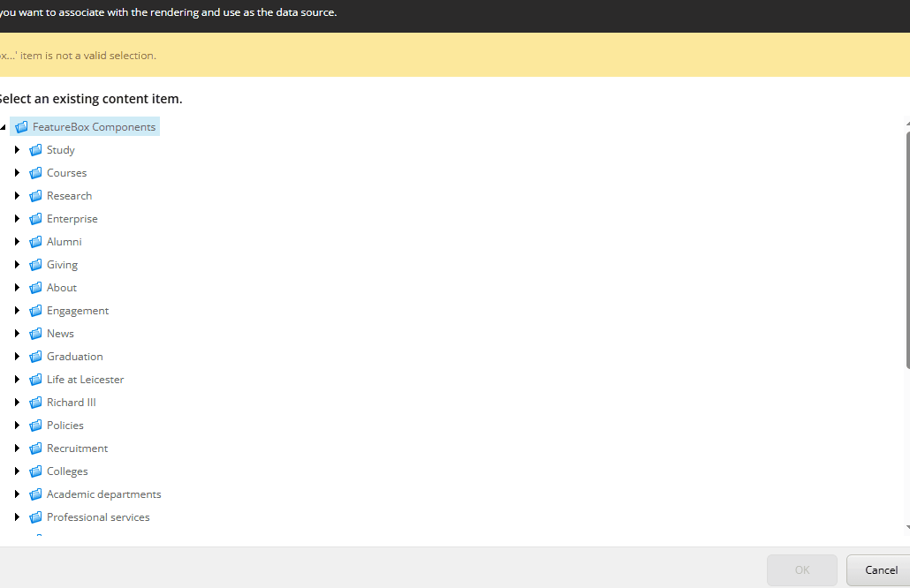This screenshot has height=588, width=910.
Task: Select the Engagement item
Action: coord(78,310)
